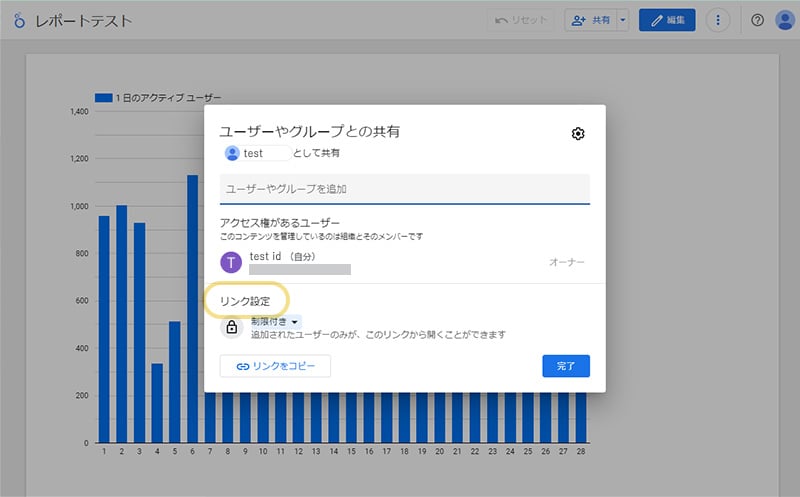Open the 制限付き access dropdown
The height and width of the screenshot is (497, 800).
click(274, 322)
